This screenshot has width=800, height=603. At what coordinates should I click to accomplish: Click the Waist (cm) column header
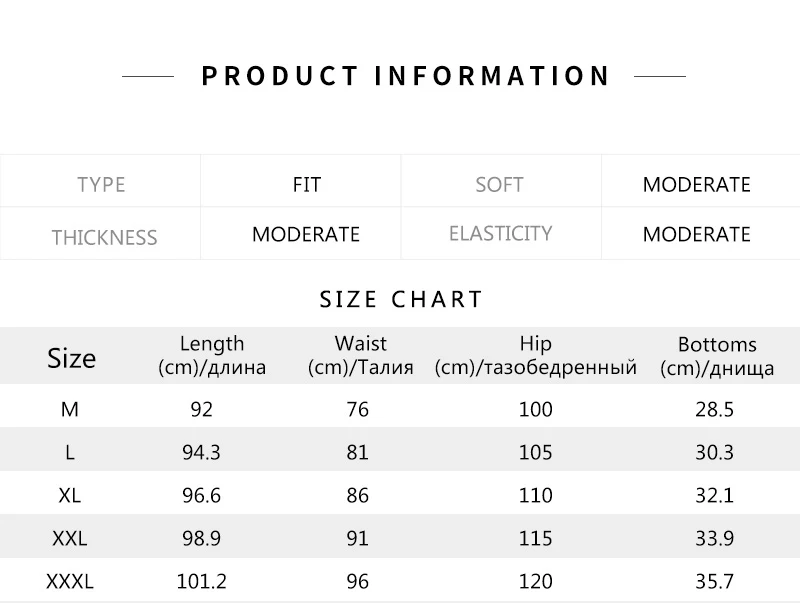[361, 355]
